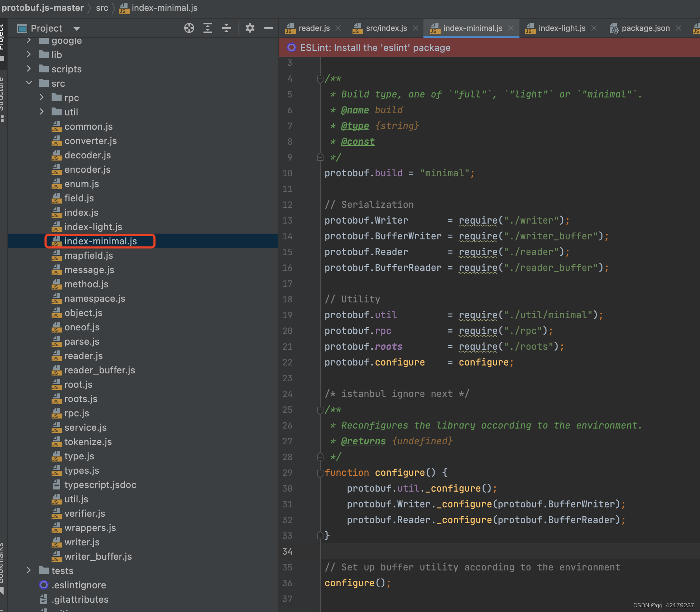Image resolution: width=700 pixels, height=612 pixels.
Task: Toggle code fold at line 4 comment start
Action: tap(320, 79)
